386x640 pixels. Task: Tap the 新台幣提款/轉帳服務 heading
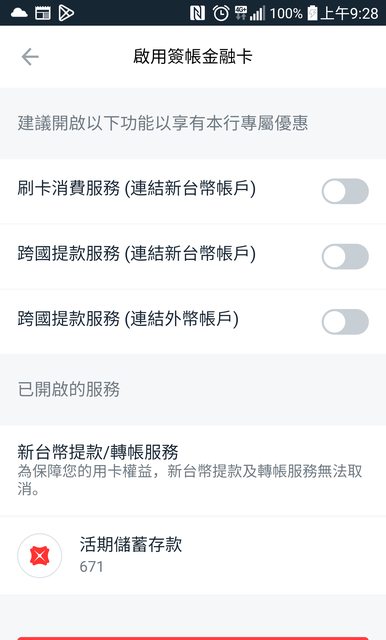[x=98, y=452]
